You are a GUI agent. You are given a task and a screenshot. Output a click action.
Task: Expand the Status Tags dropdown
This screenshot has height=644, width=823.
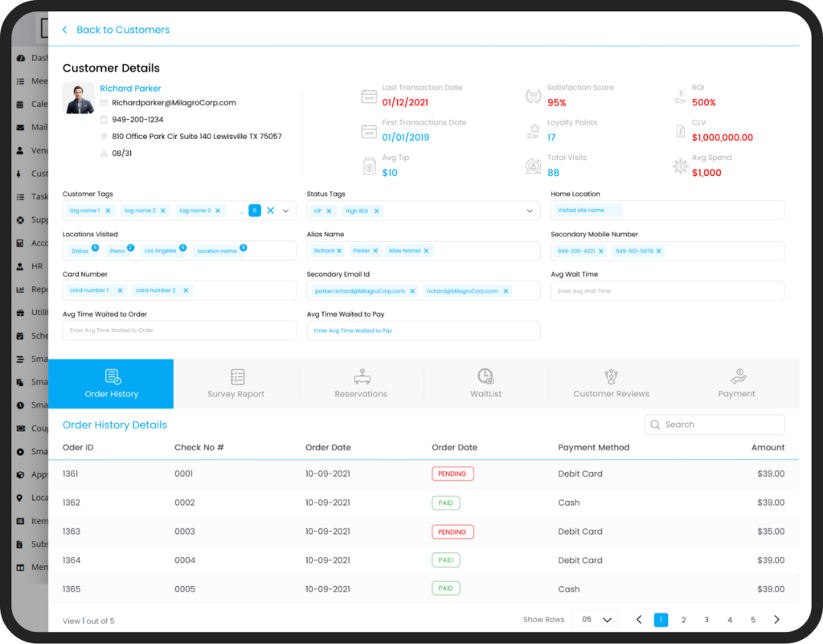pos(530,211)
